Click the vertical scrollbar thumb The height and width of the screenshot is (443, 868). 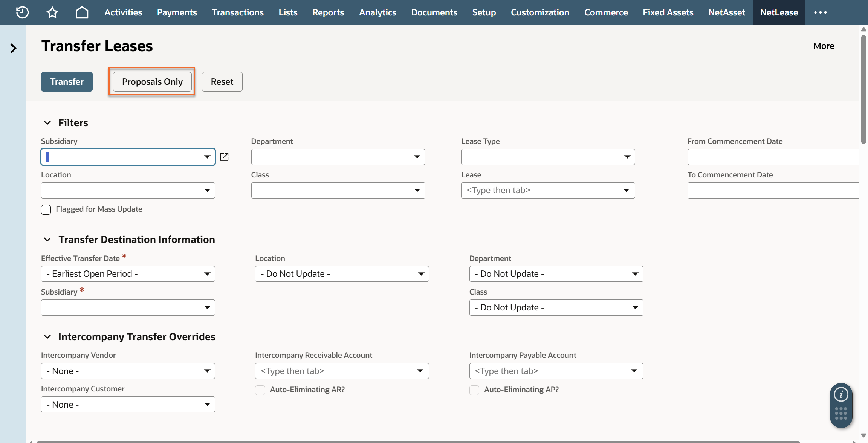[x=863, y=90]
